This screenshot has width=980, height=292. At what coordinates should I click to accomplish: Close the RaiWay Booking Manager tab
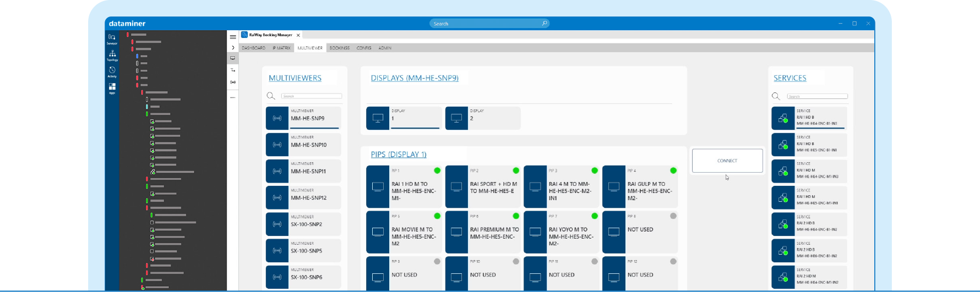coord(298,35)
